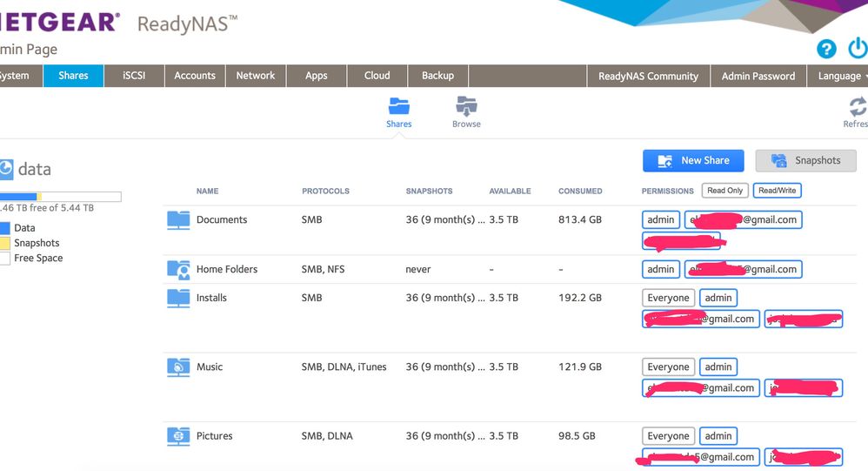This screenshot has height=471, width=868.
Task: Click the NAME column header
Action: pos(208,192)
